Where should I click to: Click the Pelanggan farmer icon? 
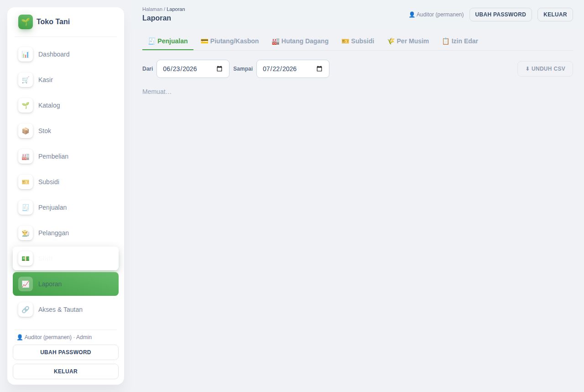(26, 233)
